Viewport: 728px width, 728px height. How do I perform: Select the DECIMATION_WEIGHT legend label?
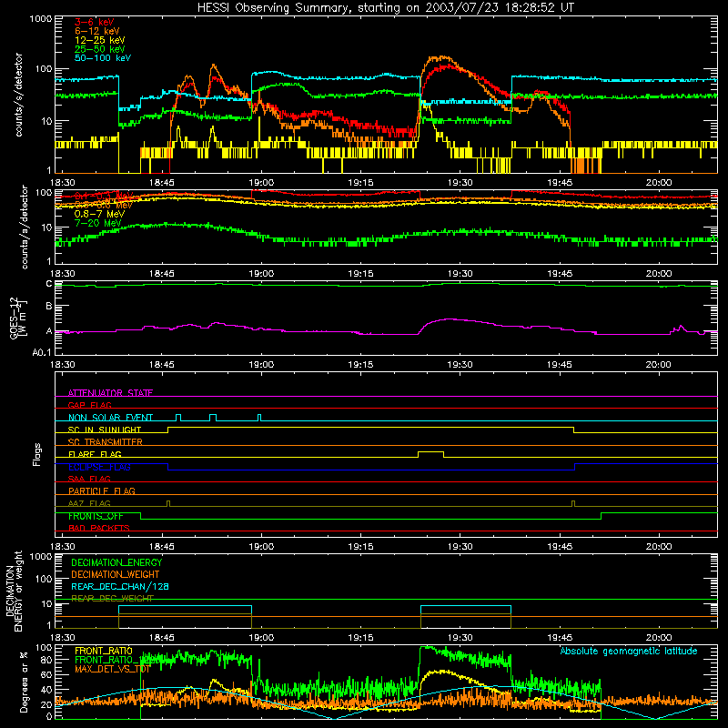(116, 575)
